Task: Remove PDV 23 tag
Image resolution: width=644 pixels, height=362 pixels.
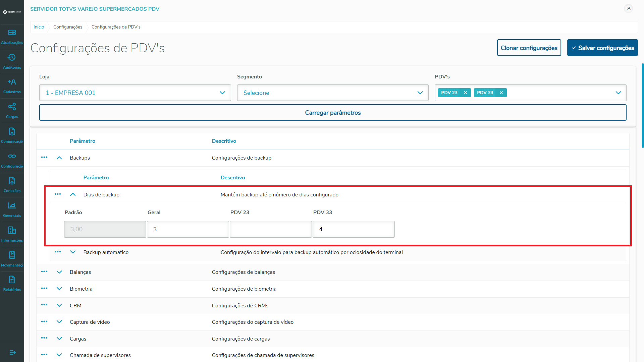Action: (465, 93)
